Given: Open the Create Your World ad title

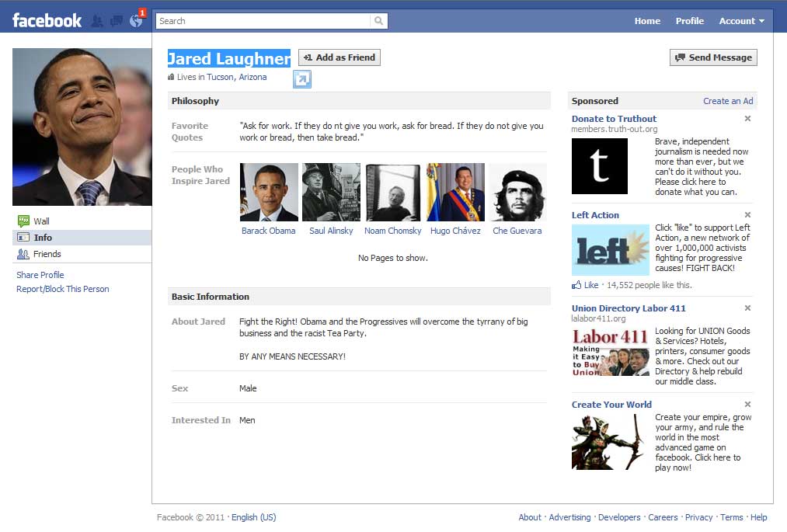Looking at the screenshot, I should pos(611,405).
